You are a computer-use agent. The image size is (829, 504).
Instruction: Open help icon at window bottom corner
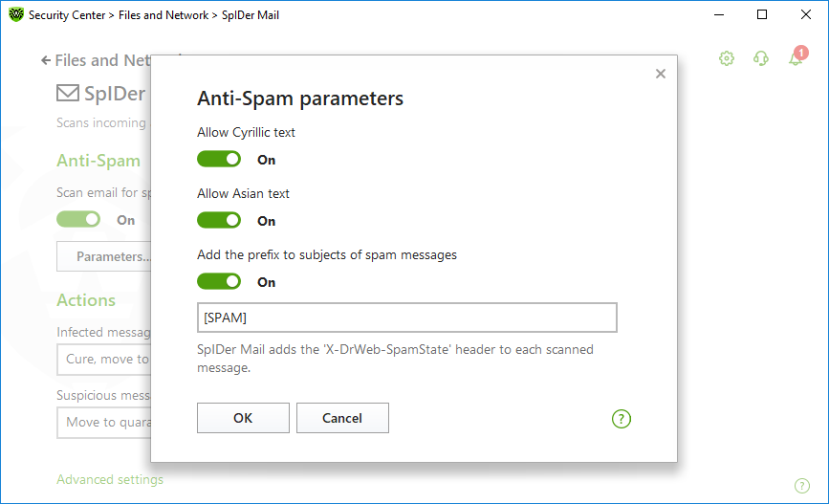(x=802, y=486)
